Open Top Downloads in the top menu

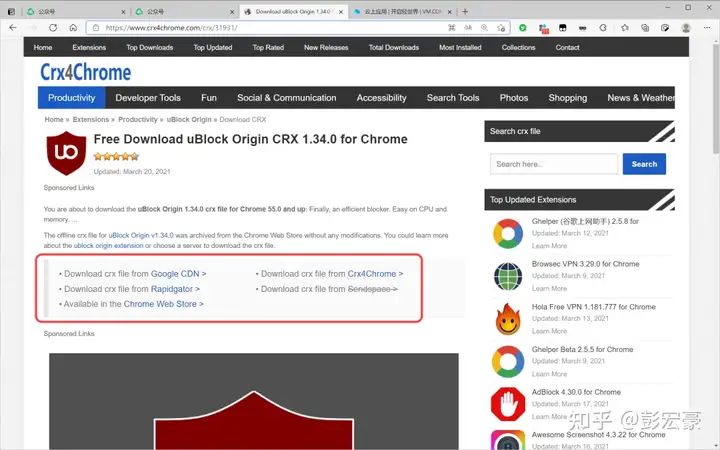(150, 47)
